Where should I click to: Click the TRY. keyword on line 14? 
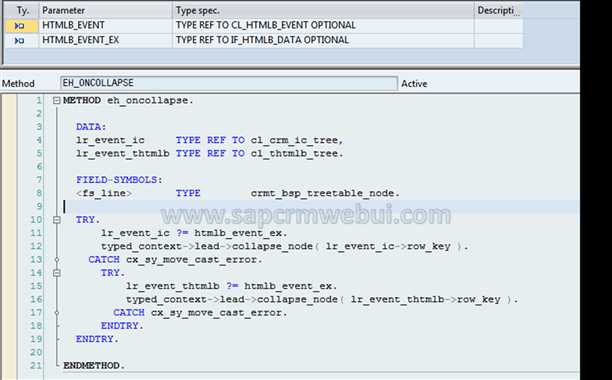tap(113, 273)
